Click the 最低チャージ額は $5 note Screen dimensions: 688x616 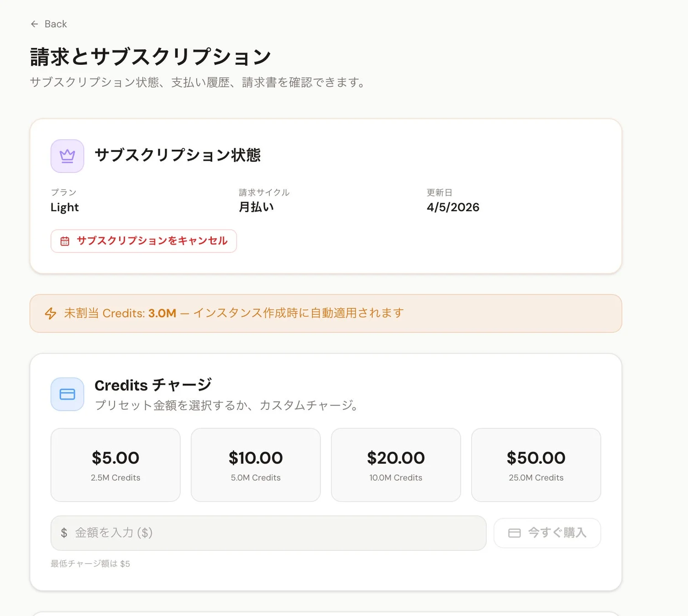pos(89,564)
